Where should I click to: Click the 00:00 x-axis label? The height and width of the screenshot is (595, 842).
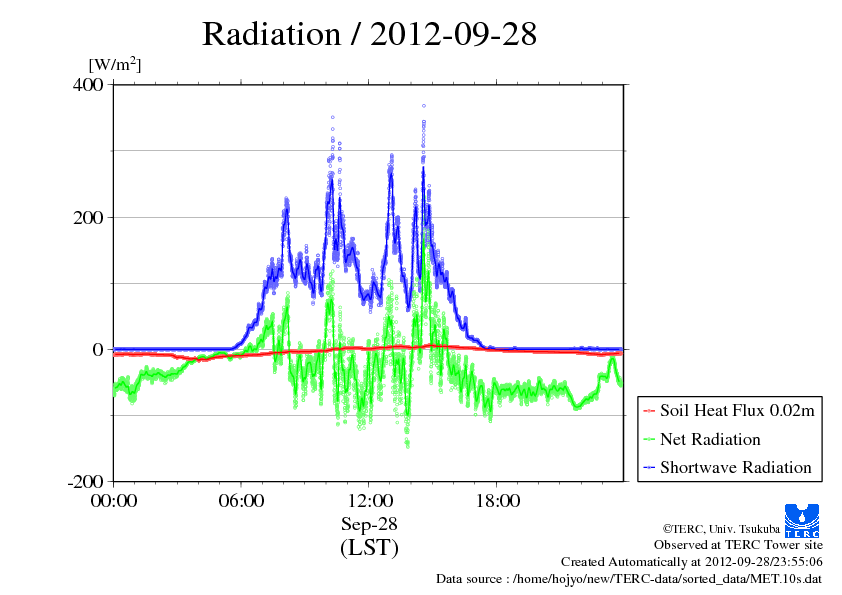[114, 501]
